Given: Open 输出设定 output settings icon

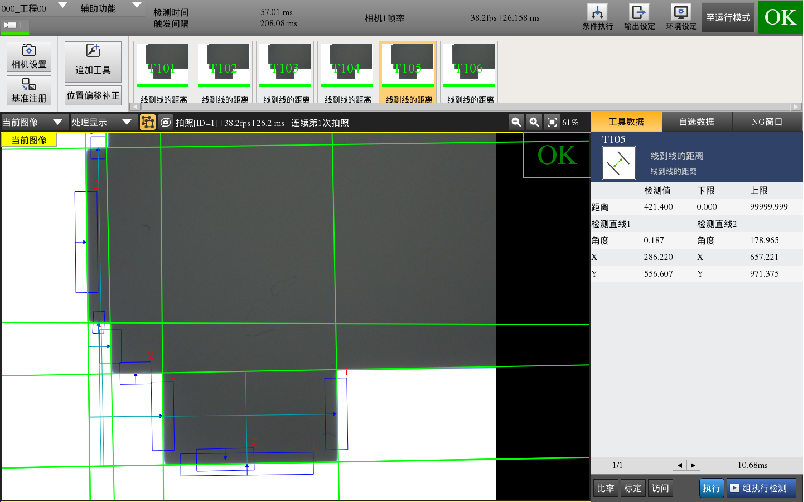Looking at the screenshot, I should point(640,16).
